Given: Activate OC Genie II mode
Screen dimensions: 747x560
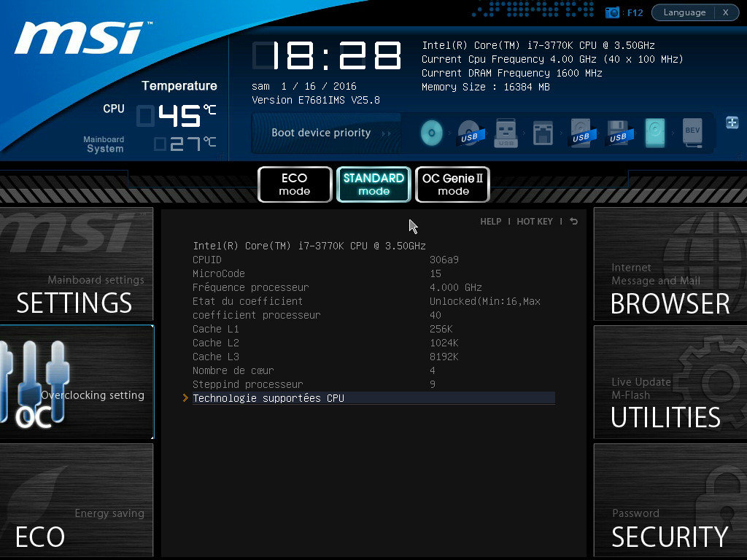Looking at the screenshot, I should tap(452, 184).
